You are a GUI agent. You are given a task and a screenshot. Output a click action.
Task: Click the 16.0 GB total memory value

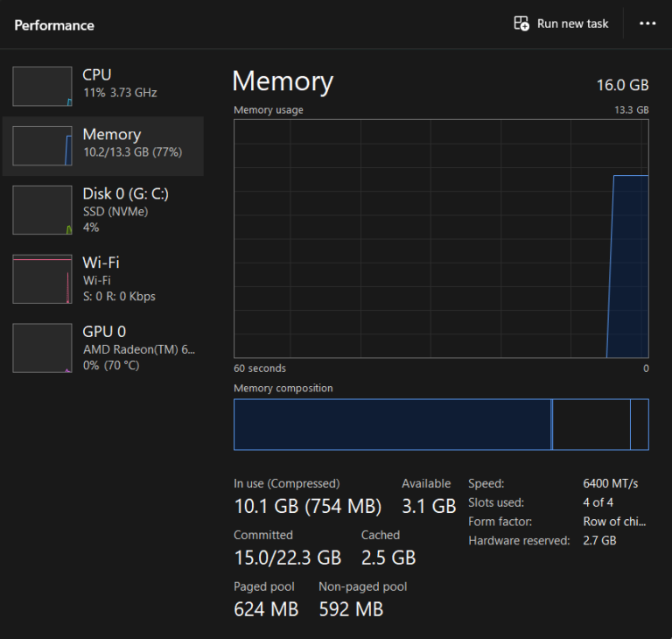[622, 85]
